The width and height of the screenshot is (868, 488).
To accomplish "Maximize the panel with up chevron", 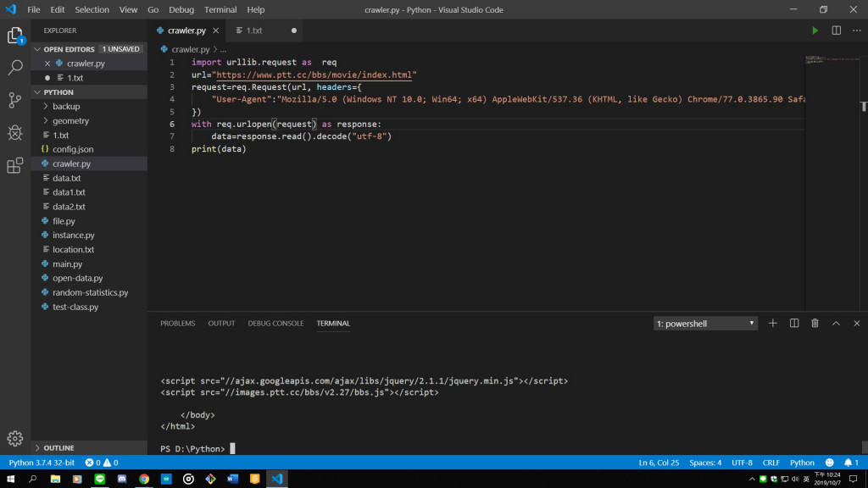I will (x=836, y=323).
